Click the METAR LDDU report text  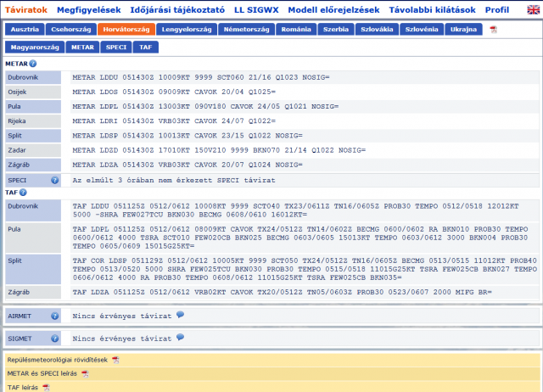click(201, 77)
